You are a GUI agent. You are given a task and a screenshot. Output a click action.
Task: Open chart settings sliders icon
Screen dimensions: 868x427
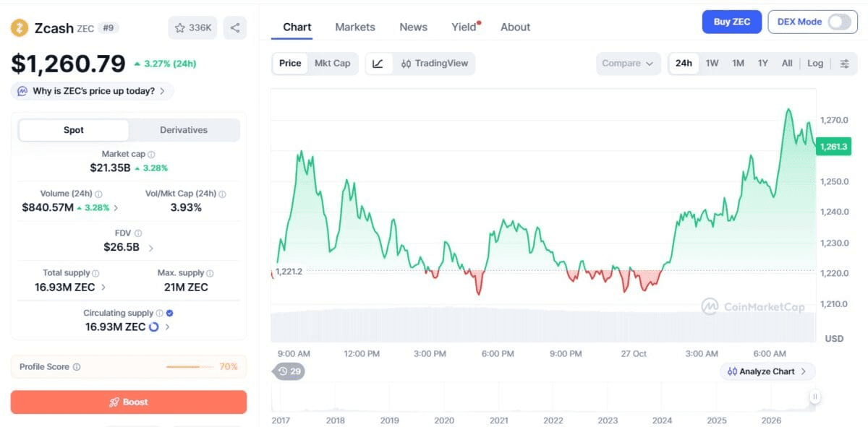coord(844,64)
